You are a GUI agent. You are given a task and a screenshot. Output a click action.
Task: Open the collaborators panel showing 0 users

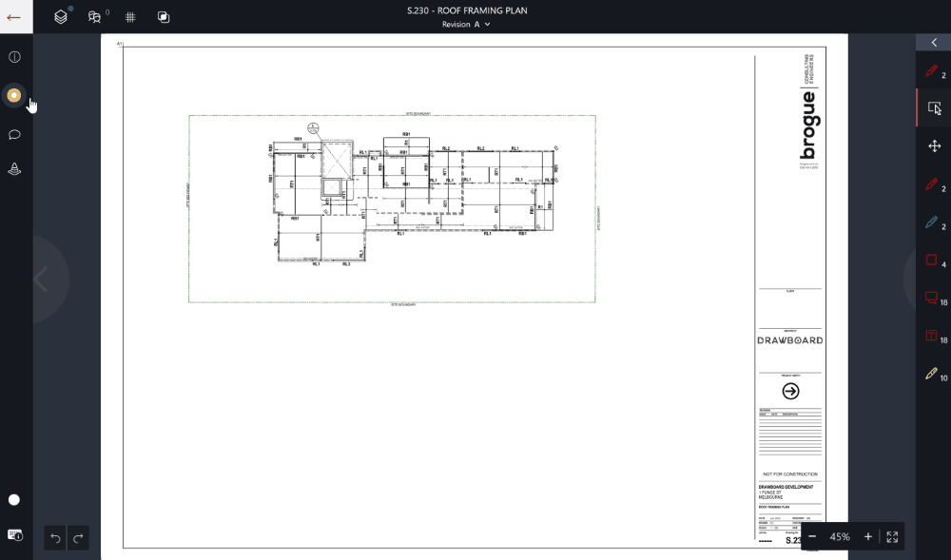[x=92, y=16]
